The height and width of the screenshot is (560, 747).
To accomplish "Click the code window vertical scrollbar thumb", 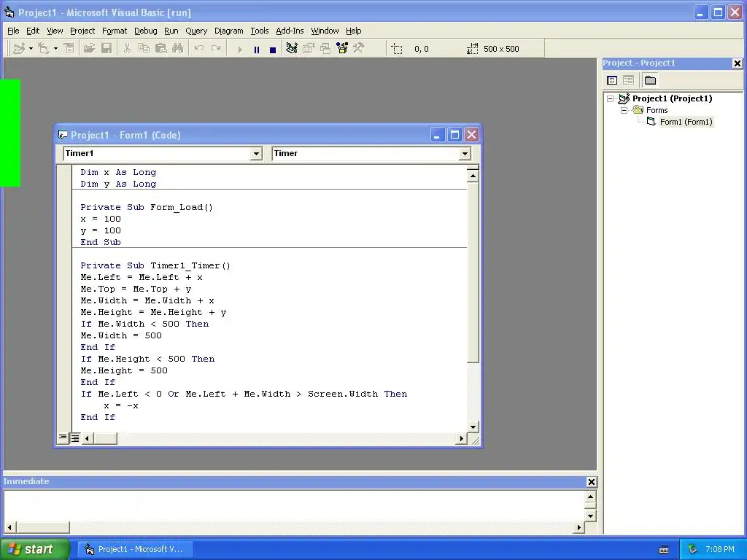I will point(473,273).
